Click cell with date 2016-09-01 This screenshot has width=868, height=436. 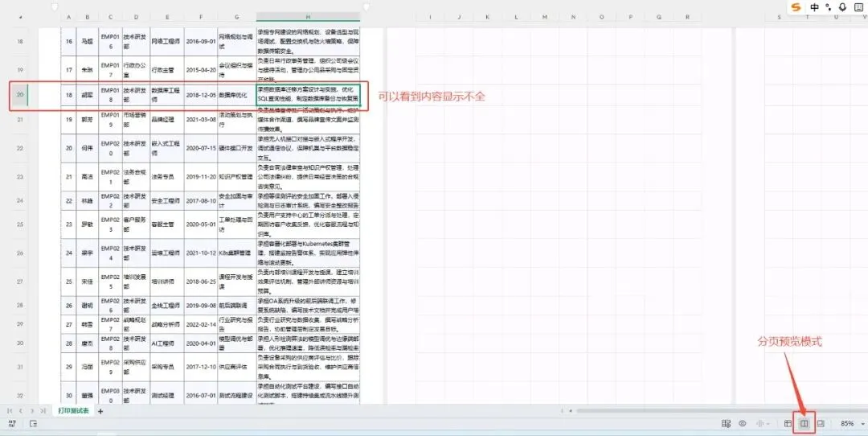[x=201, y=42]
